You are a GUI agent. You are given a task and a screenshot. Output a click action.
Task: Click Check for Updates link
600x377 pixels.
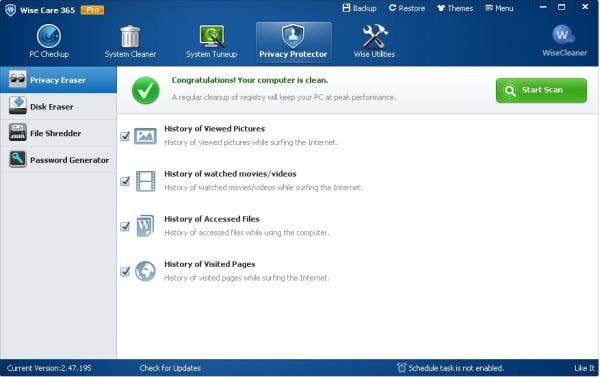coord(170,368)
